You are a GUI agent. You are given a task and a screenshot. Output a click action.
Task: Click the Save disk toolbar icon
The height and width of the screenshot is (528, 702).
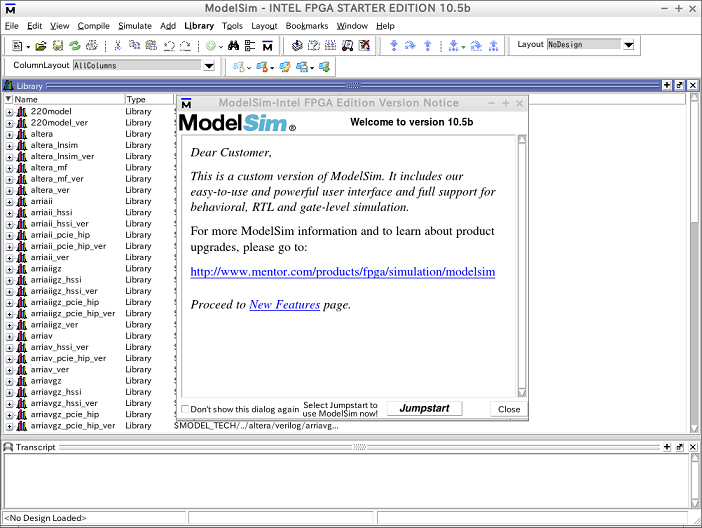pyautogui.click(x=58, y=46)
